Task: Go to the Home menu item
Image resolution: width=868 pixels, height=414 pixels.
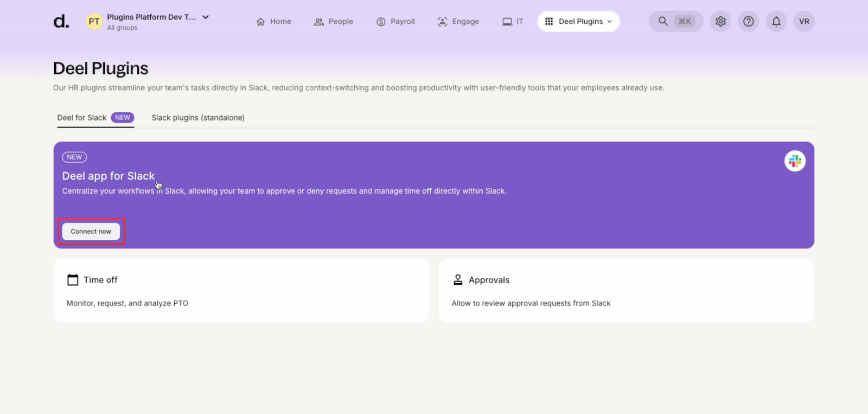Action: [x=274, y=21]
